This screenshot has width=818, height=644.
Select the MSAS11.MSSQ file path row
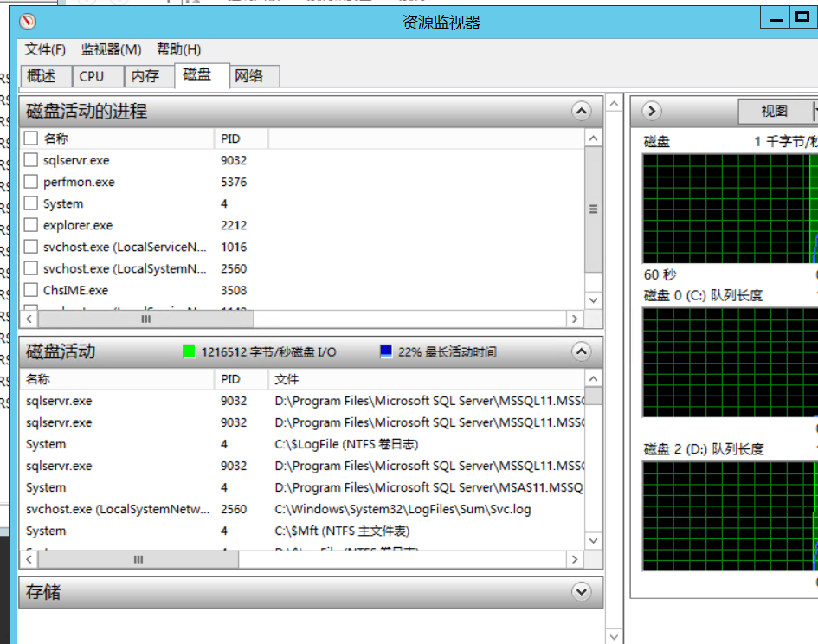(x=303, y=487)
